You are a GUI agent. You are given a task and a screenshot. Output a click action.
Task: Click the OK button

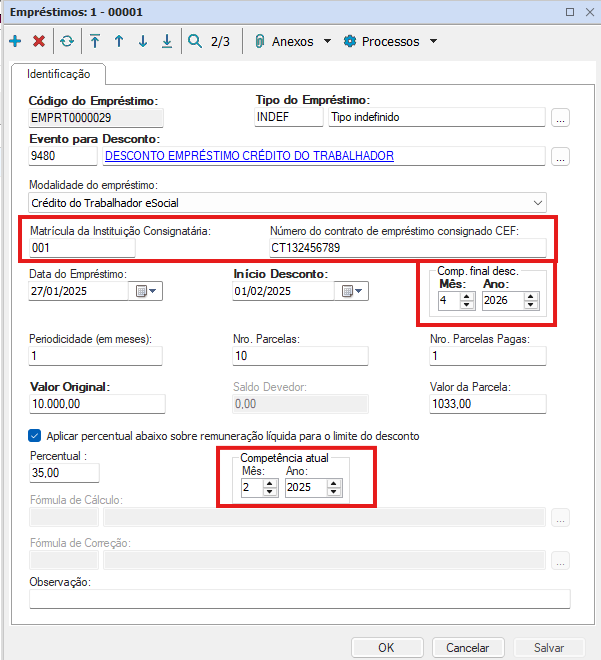click(x=386, y=647)
